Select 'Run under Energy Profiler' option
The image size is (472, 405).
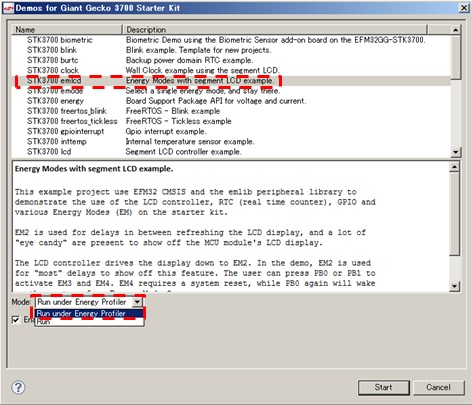89,313
